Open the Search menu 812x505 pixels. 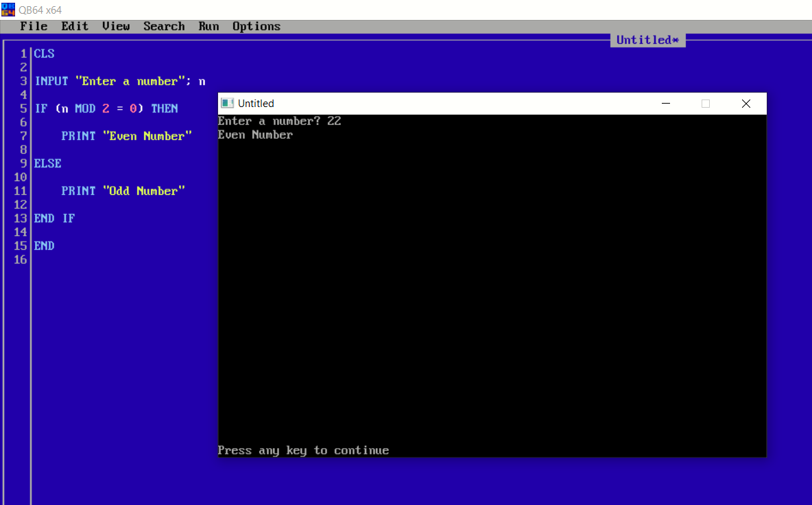(x=164, y=26)
